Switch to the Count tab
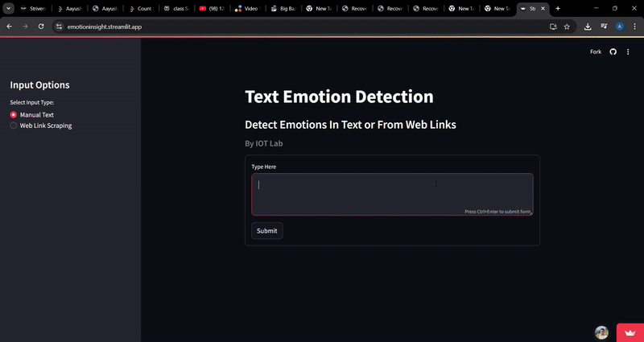This screenshot has width=644, height=342. 140,9
